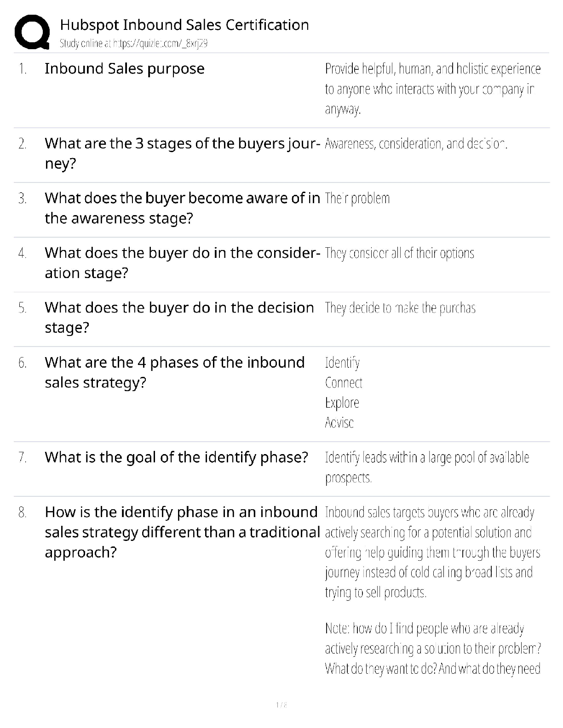Select the 'Inbound Sales purpose' term
The width and height of the screenshot is (563, 728).
click(125, 68)
